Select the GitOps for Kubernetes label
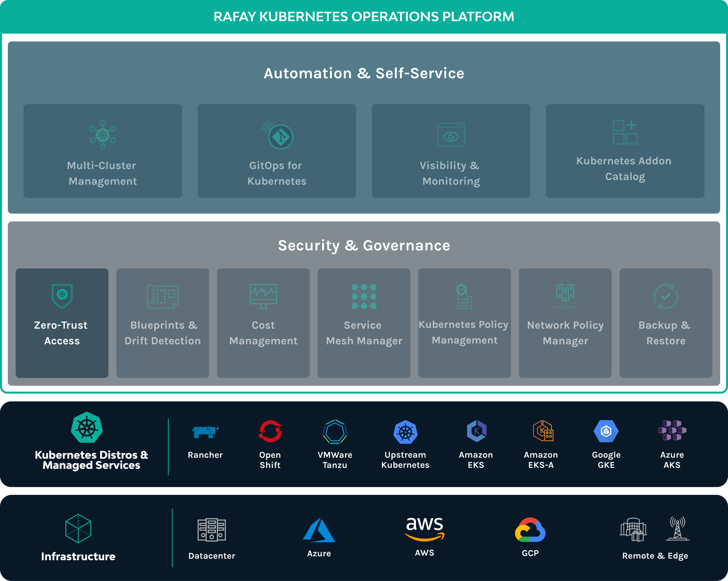Image resolution: width=728 pixels, height=581 pixels. pos(277,173)
